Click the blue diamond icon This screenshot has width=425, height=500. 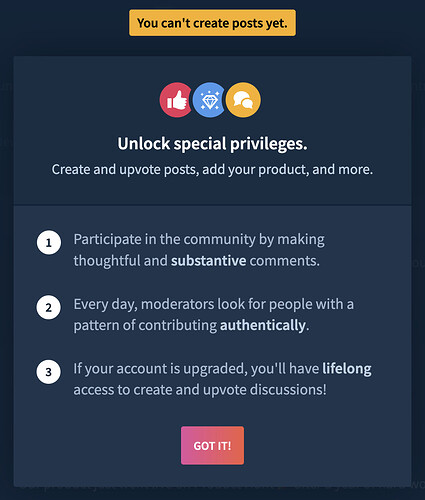(210, 100)
